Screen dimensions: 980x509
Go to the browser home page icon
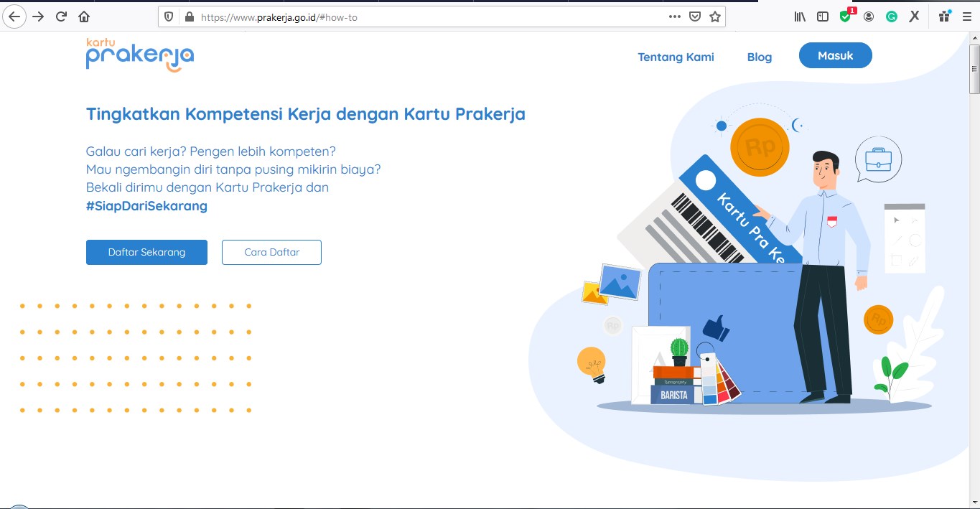coord(84,17)
